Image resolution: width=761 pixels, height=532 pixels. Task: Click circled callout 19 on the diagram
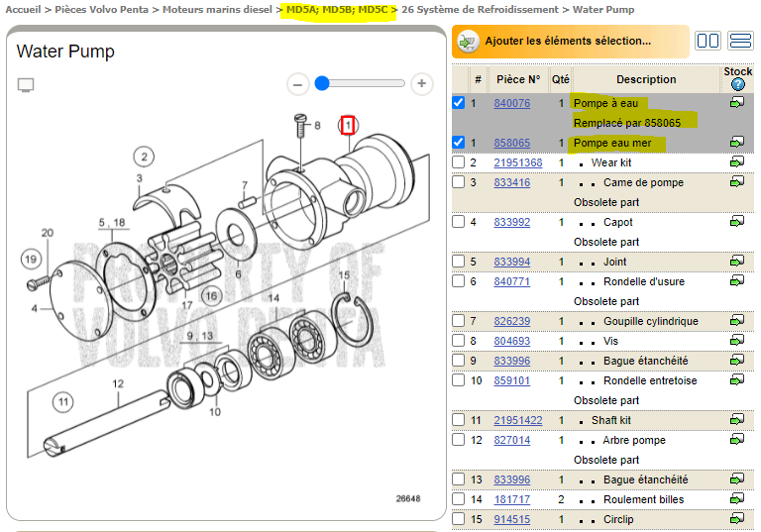point(31,259)
